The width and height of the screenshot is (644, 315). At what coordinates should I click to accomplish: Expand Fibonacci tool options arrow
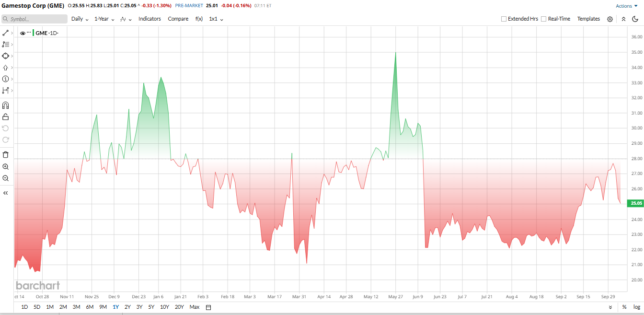[x=12, y=45]
